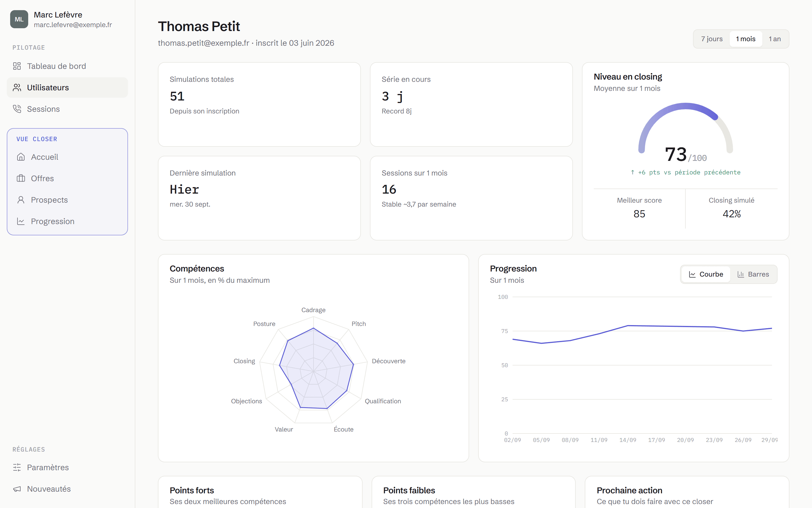Screen dimensions: 812x508
Task: Click the Progression chart icon in sidebar
Action: click(x=21, y=222)
